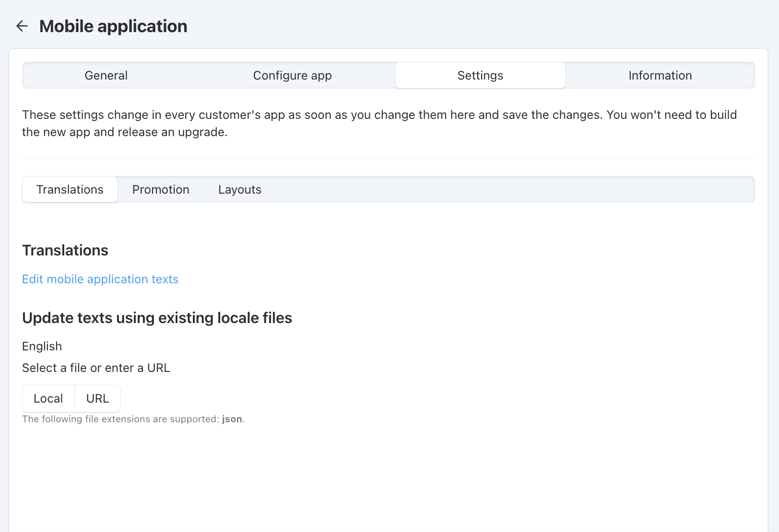This screenshot has height=532, width=779.
Task: Select the Translations sub-tab
Action: [x=70, y=189]
